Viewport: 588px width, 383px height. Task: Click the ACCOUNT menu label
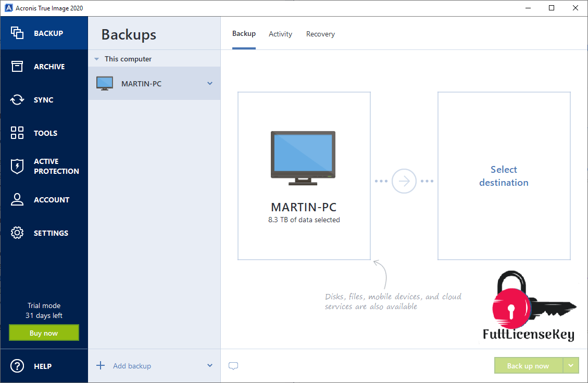point(52,200)
